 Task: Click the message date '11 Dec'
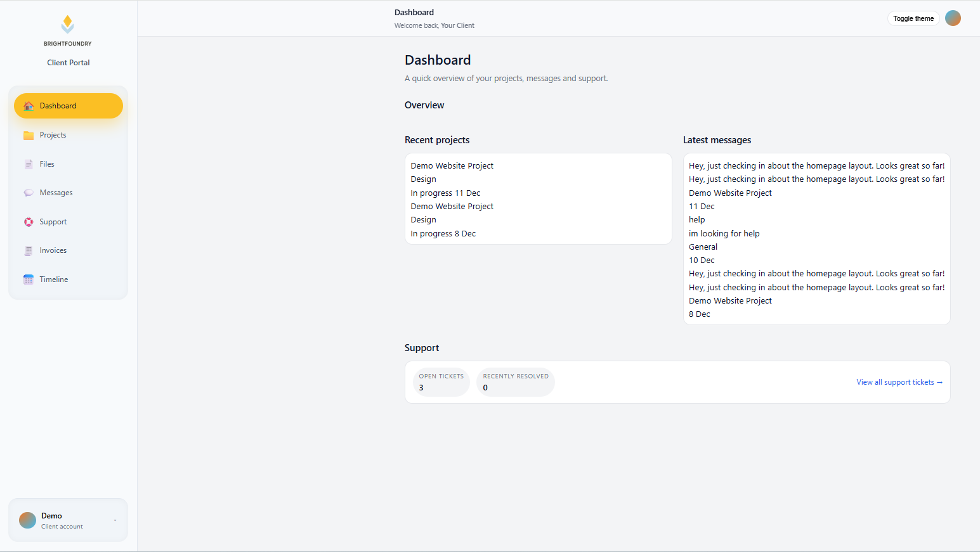(x=702, y=207)
